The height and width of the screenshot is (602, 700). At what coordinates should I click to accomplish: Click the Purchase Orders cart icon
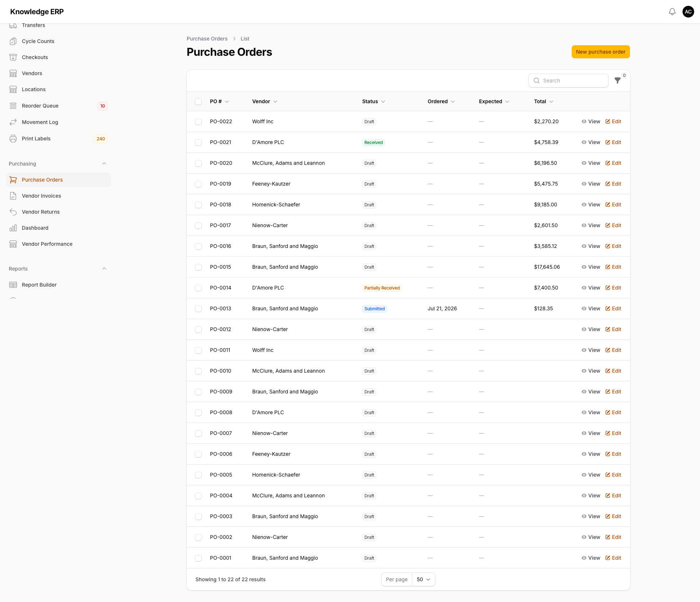pyautogui.click(x=13, y=180)
